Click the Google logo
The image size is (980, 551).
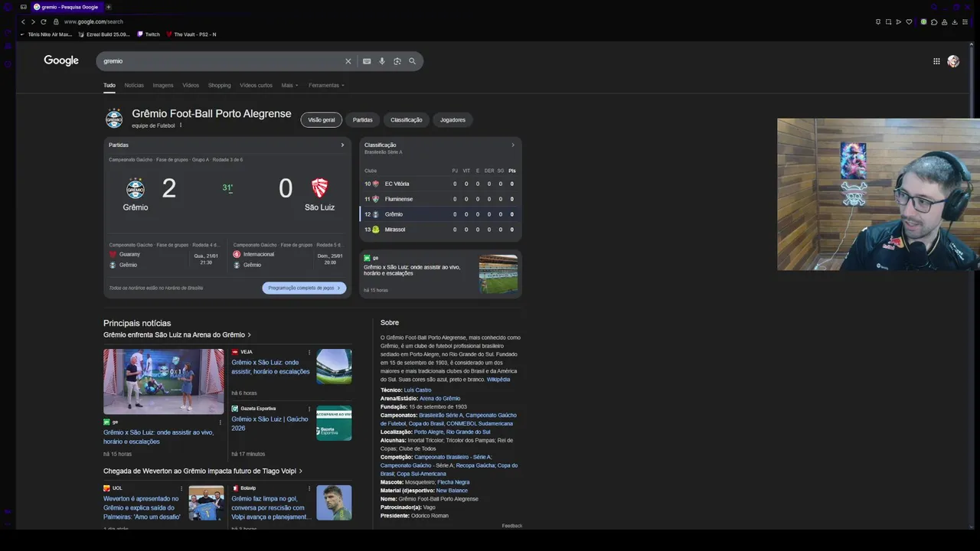(61, 61)
